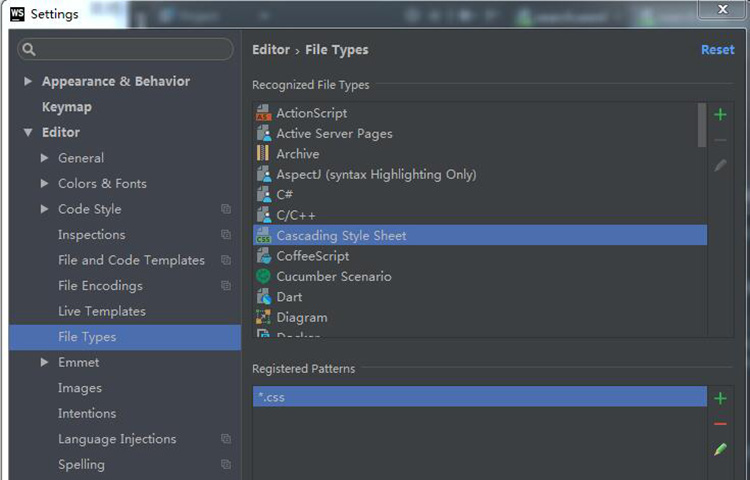Screen dimensions: 750x480
Task: Click the copy icon next to Spelling
Action: click(226, 464)
